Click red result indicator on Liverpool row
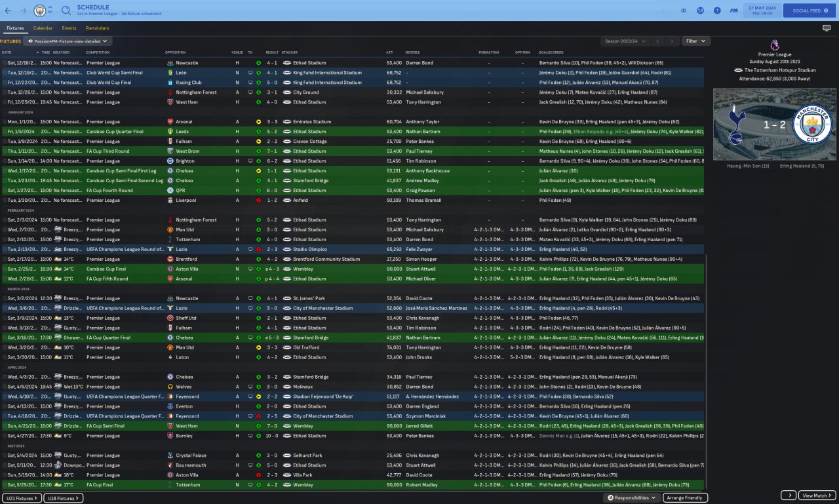Image resolution: width=839 pixels, height=504 pixels. coord(258,201)
